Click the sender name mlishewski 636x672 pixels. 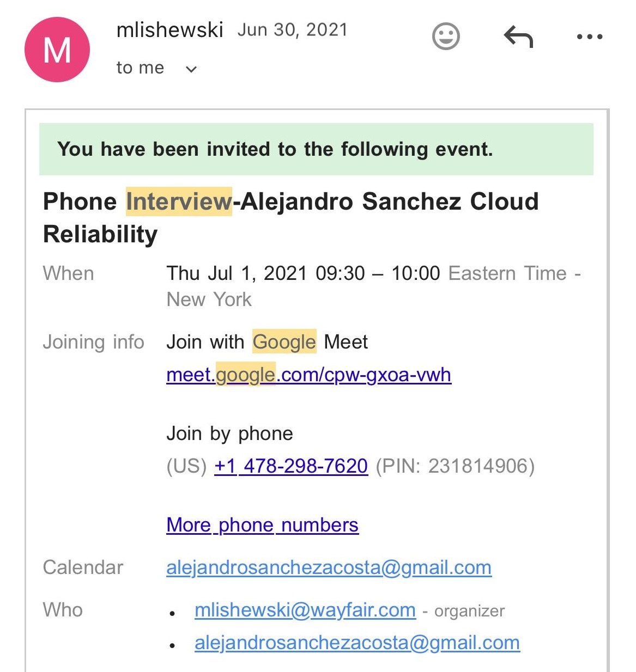tap(169, 30)
